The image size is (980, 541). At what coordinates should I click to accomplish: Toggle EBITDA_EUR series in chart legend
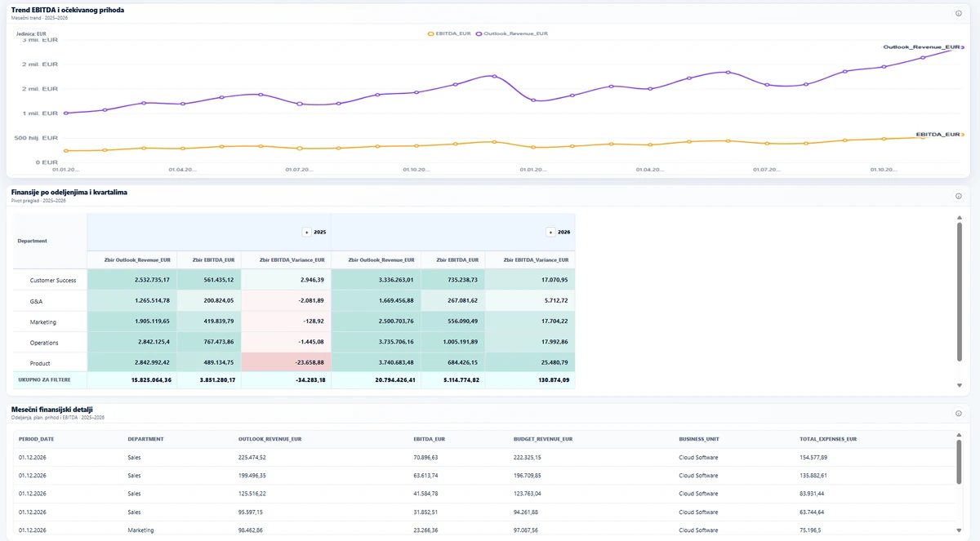pos(448,33)
